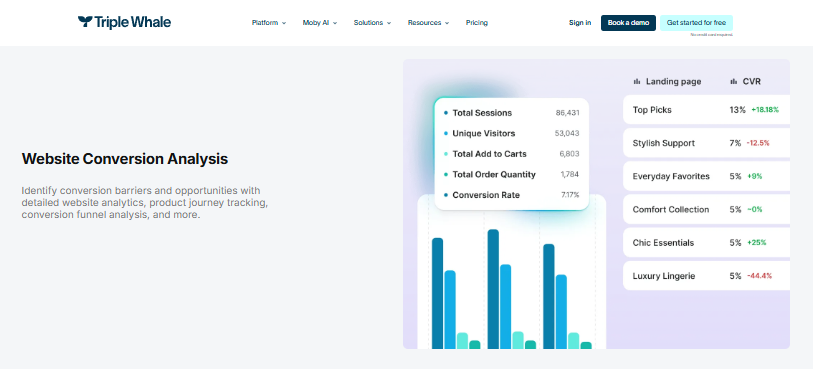Click the -12.5% change value

click(758, 143)
